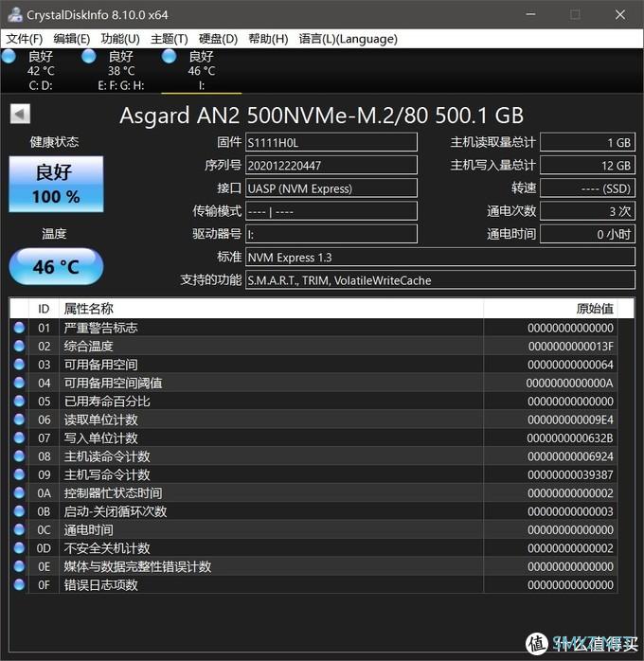
Task: Open the 主题(T) menu
Action: pos(169,39)
